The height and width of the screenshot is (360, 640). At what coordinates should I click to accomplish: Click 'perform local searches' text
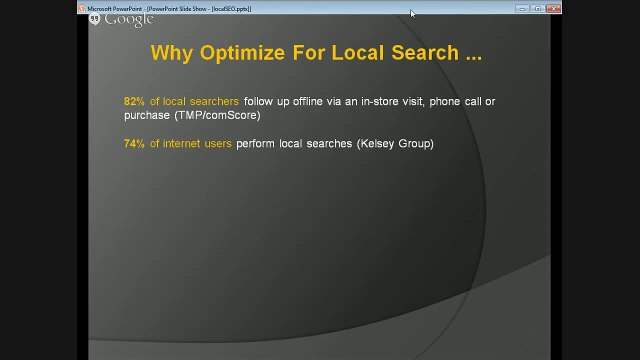[x=294, y=144]
